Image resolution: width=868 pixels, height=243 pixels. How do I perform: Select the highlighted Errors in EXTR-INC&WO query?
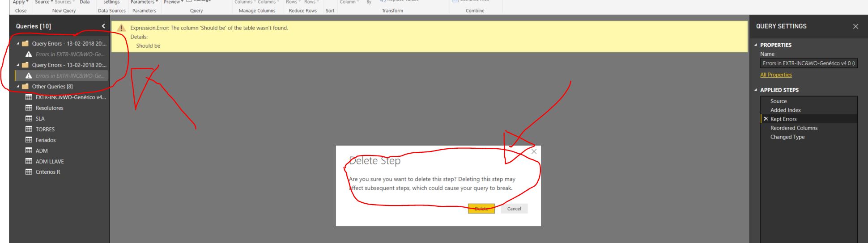pos(62,76)
